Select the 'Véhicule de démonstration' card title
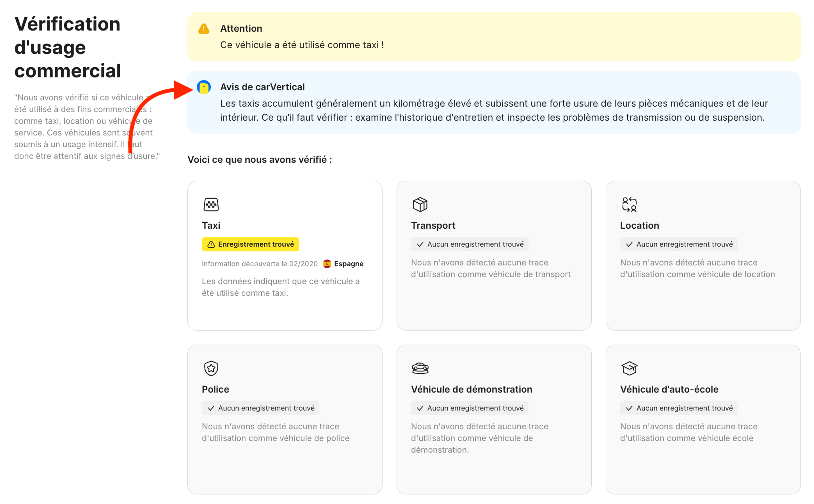The height and width of the screenshot is (504, 814). [x=471, y=389]
